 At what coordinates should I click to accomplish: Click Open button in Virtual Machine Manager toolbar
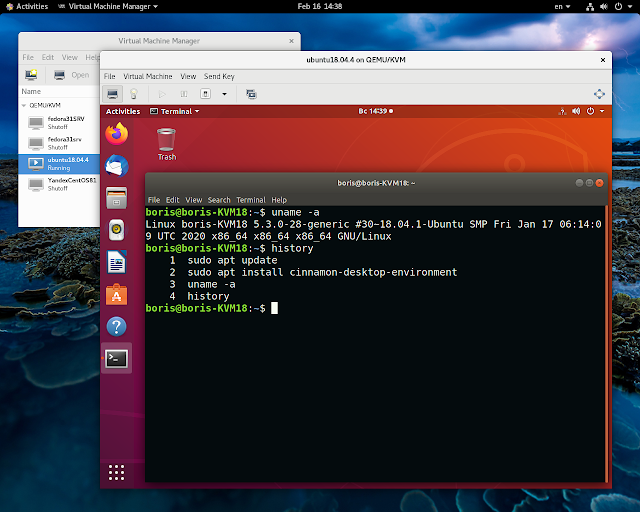72,75
